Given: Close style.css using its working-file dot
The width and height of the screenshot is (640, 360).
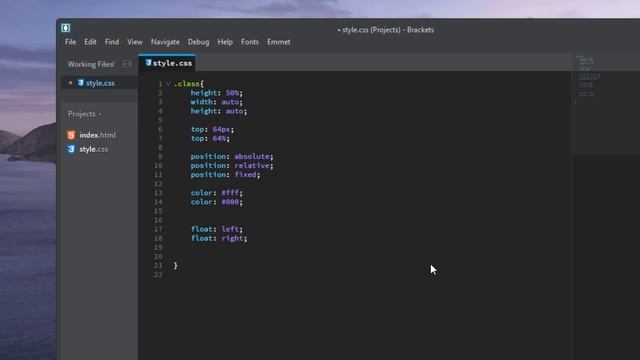Looking at the screenshot, I should pyautogui.click(x=70, y=82).
